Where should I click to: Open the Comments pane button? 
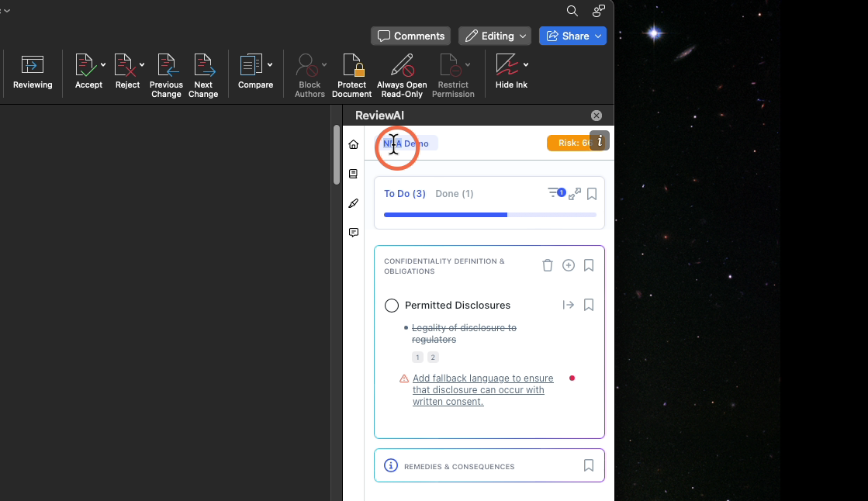(x=411, y=36)
